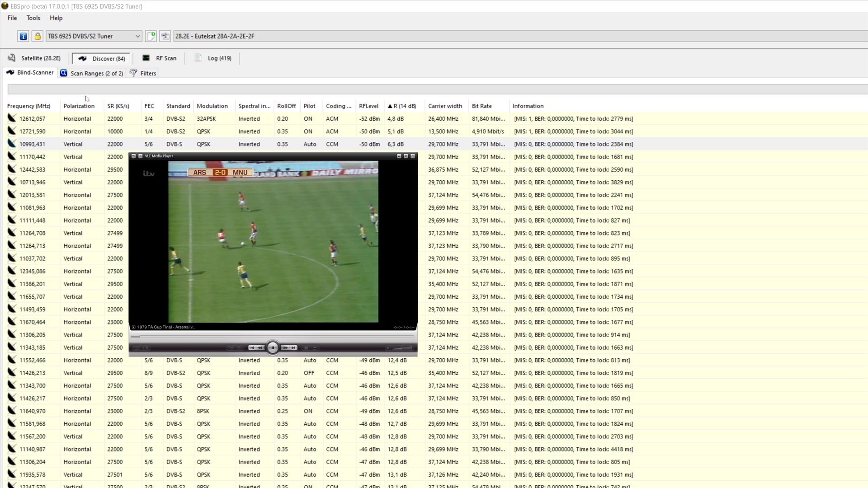The width and height of the screenshot is (868, 488).
Task: Click the yellow padlock lock icon
Action: (38, 36)
